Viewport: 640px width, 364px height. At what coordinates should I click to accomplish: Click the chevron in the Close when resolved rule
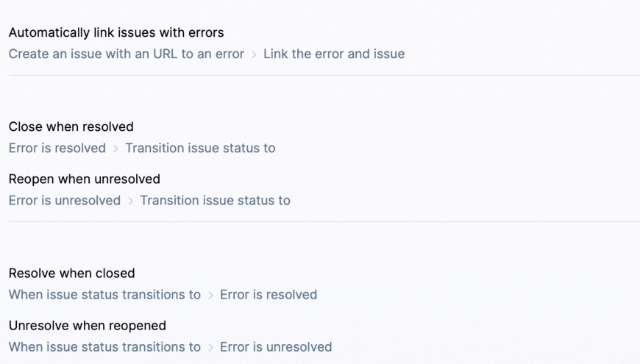click(x=115, y=149)
